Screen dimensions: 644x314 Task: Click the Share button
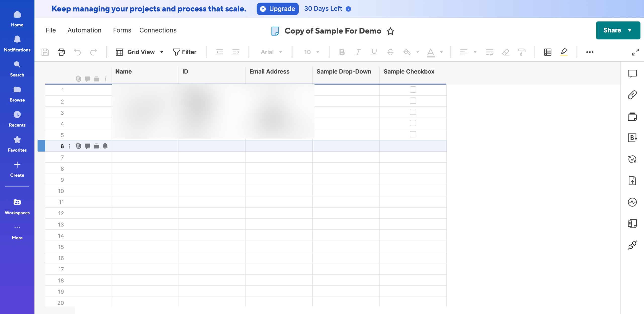[x=612, y=30]
